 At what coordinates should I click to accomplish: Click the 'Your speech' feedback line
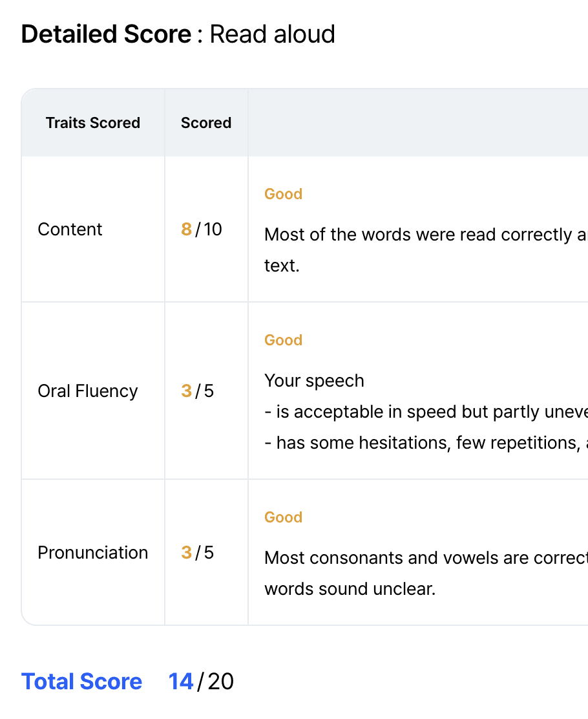tap(315, 381)
